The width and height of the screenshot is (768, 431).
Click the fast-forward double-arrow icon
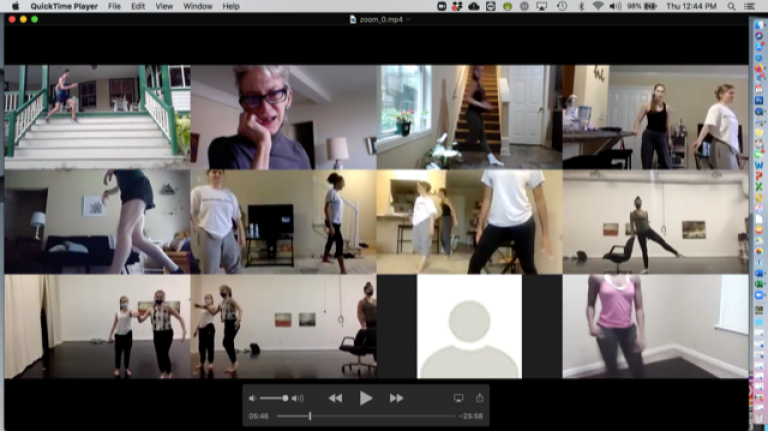pyautogui.click(x=396, y=398)
